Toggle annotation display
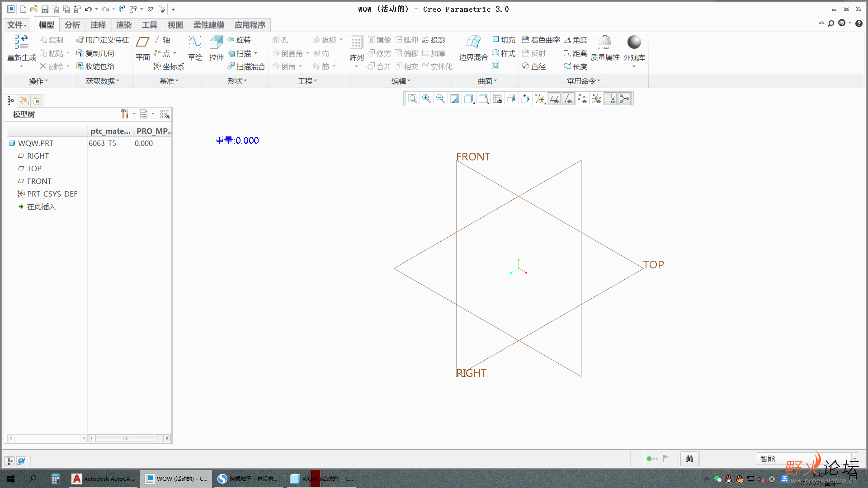Image resolution: width=868 pixels, height=488 pixels. pyautogui.click(x=610, y=99)
